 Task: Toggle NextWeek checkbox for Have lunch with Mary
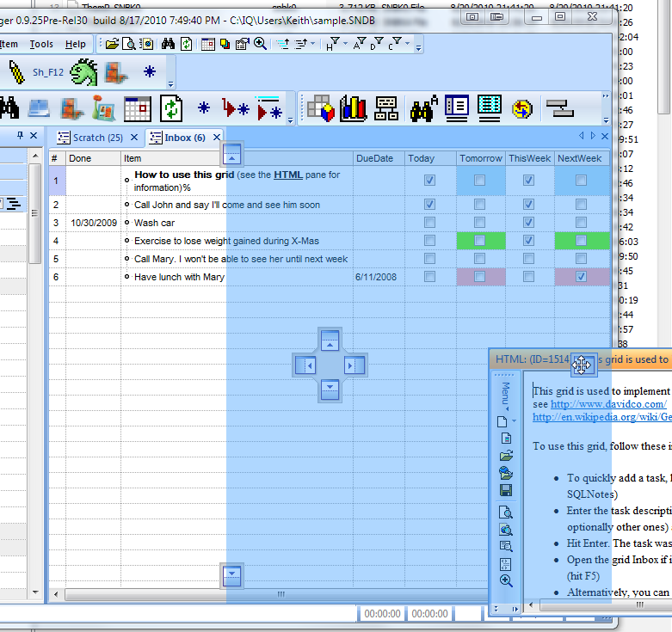[581, 276]
